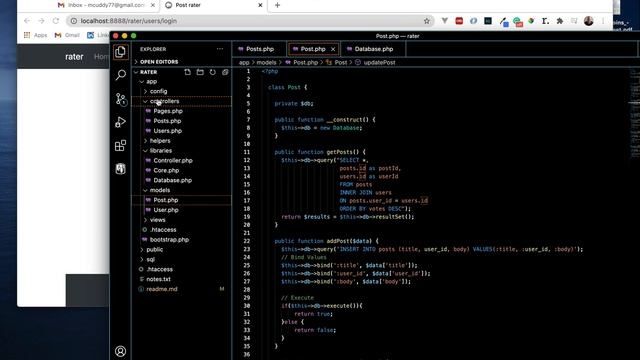Click updatePost in the breadcrumb
This screenshot has height=360, width=640.
click(x=379, y=62)
